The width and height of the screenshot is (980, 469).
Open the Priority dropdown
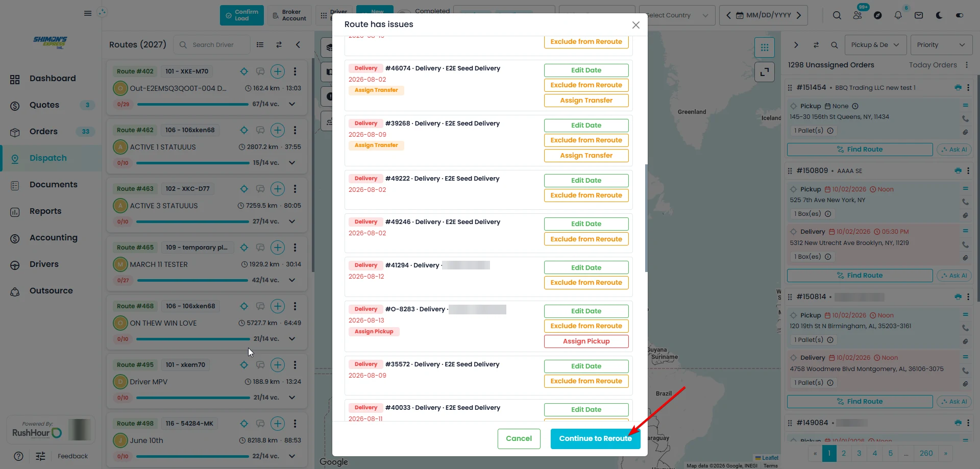click(941, 45)
